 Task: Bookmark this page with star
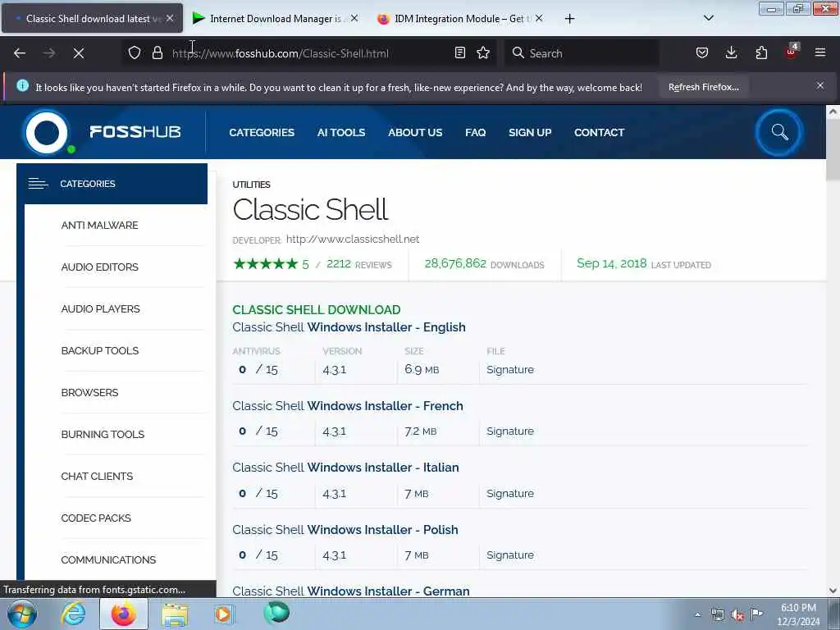[x=483, y=53]
